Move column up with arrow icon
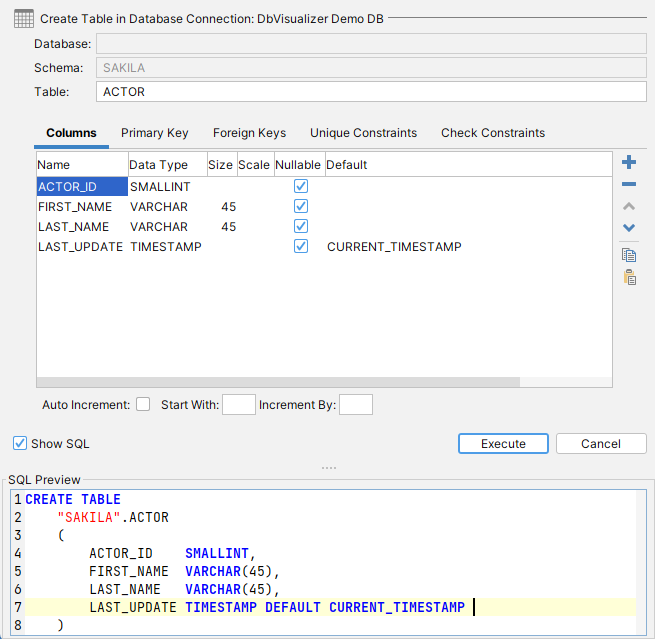The image size is (655, 639). [x=629, y=206]
